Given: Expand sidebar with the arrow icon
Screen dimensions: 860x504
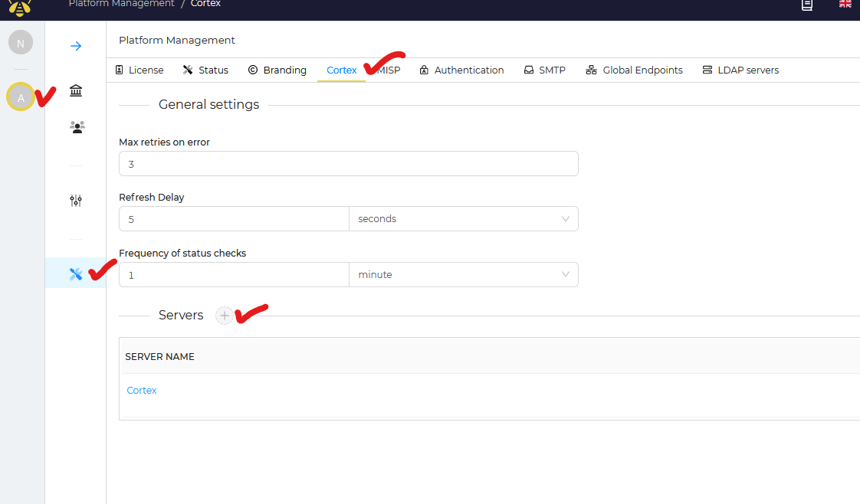Looking at the screenshot, I should [76, 46].
